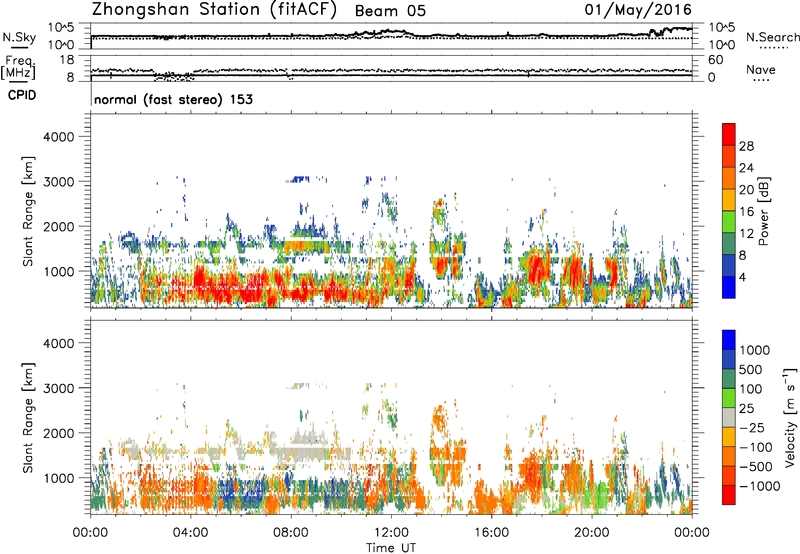Click Slant Range [km] label of Velocity panel
800x554 pixels.
pyautogui.click(x=28, y=417)
